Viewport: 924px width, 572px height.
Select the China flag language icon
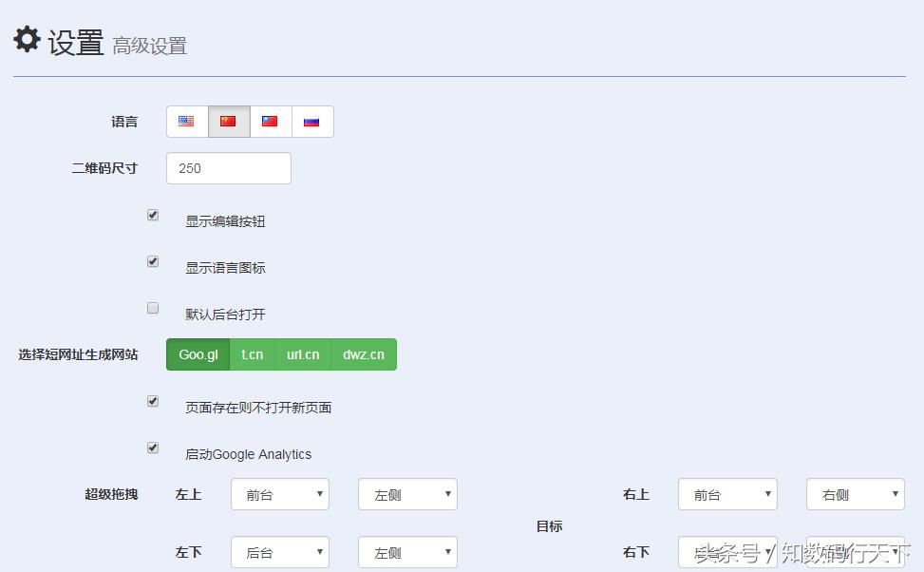tap(228, 121)
